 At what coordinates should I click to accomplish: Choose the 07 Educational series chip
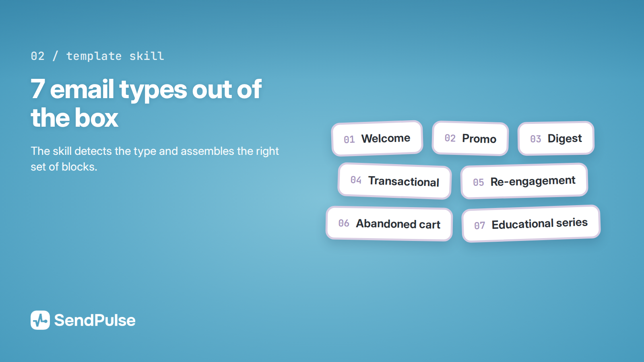click(531, 224)
